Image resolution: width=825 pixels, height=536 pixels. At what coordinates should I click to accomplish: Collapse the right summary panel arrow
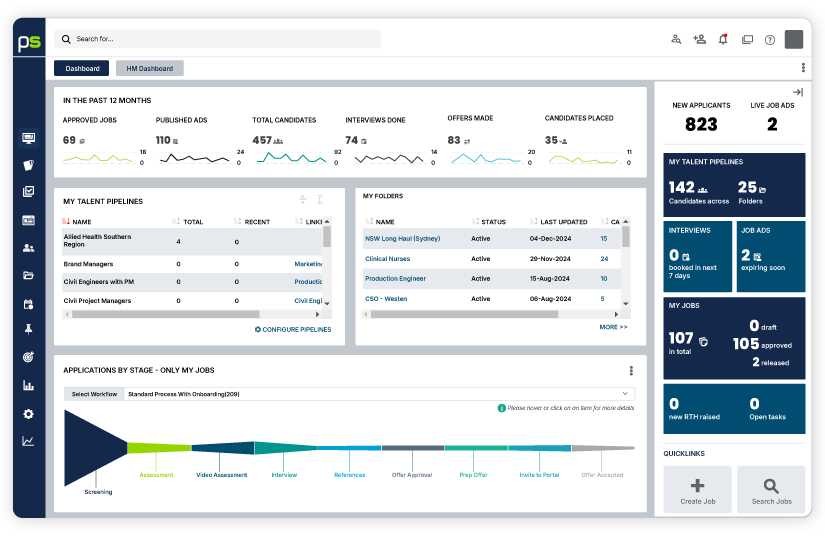pos(798,92)
